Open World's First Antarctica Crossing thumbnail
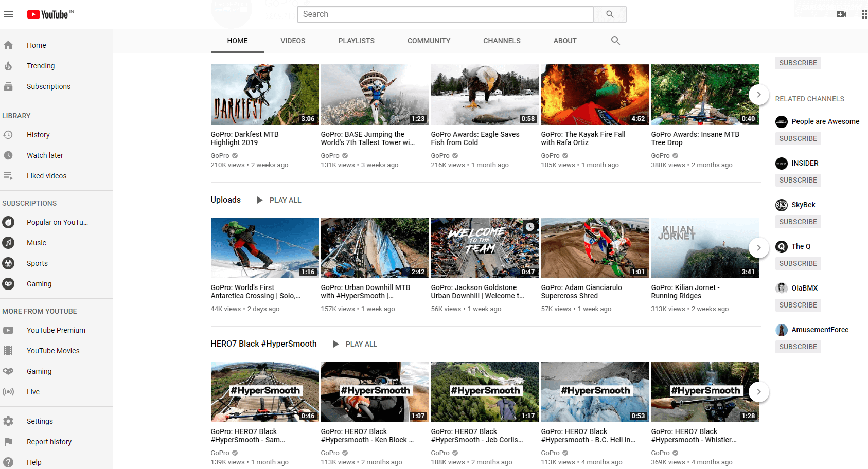Image resolution: width=868 pixels, height=469 pixels. coord(265,248)
